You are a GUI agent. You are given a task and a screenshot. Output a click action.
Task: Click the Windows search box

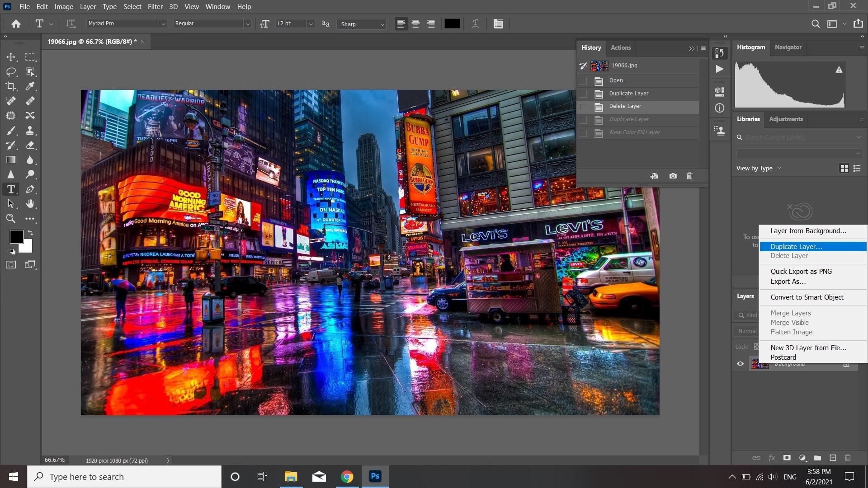click(124, 477)
